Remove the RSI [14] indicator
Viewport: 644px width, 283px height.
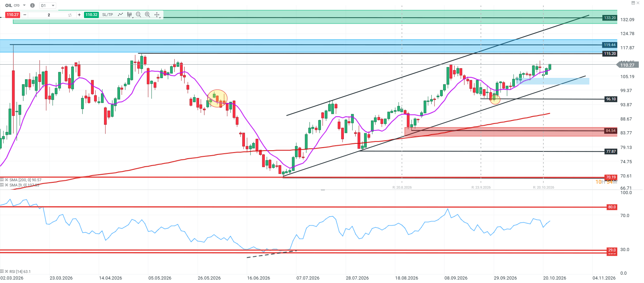coord(7,272)
